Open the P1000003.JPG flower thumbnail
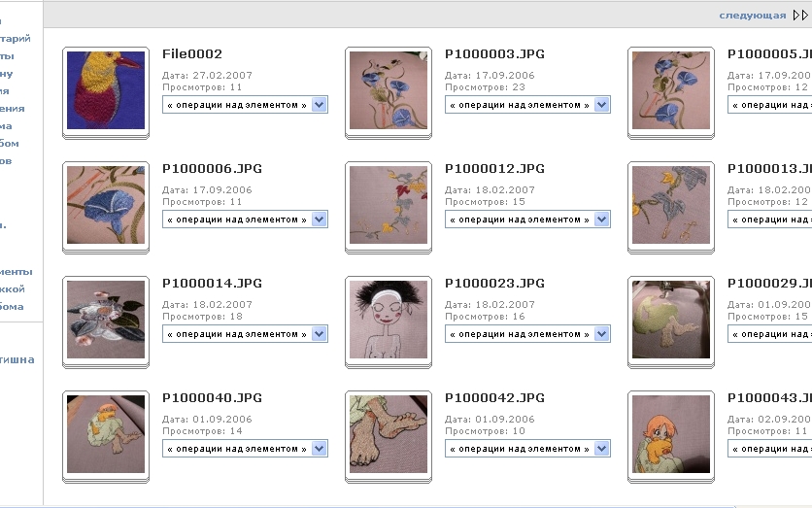 tap(389, 90)
